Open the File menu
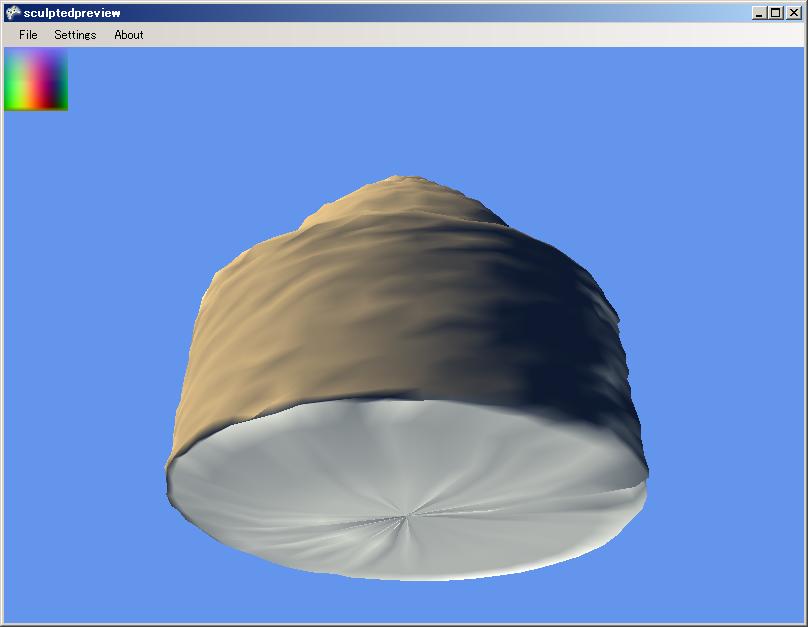808x627 pixels. tap(28, 35)
